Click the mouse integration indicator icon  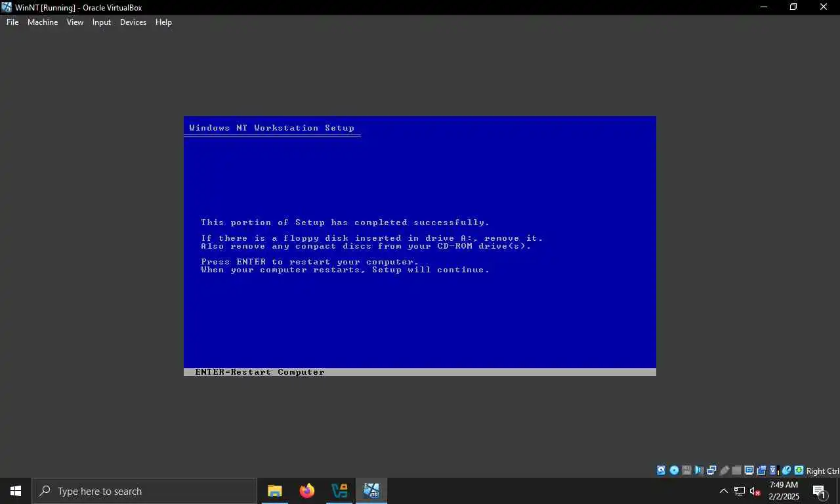click(x=786, y=471)
